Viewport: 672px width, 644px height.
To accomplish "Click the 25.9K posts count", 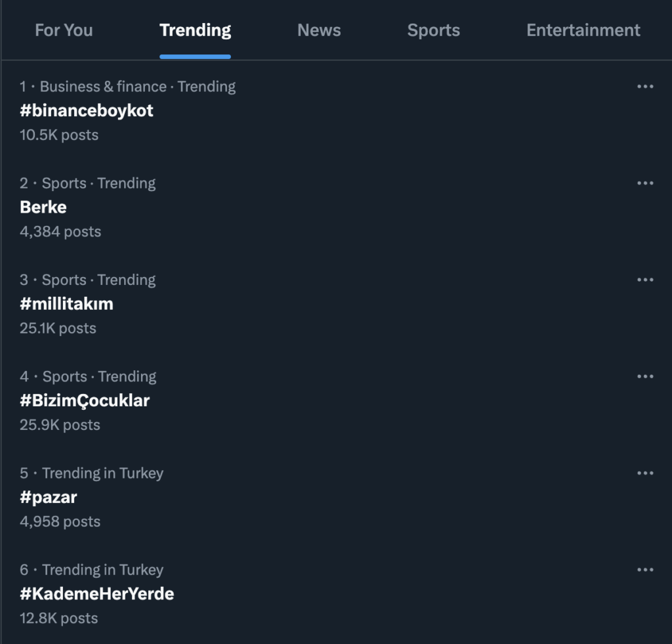I will tap(60, 425).
